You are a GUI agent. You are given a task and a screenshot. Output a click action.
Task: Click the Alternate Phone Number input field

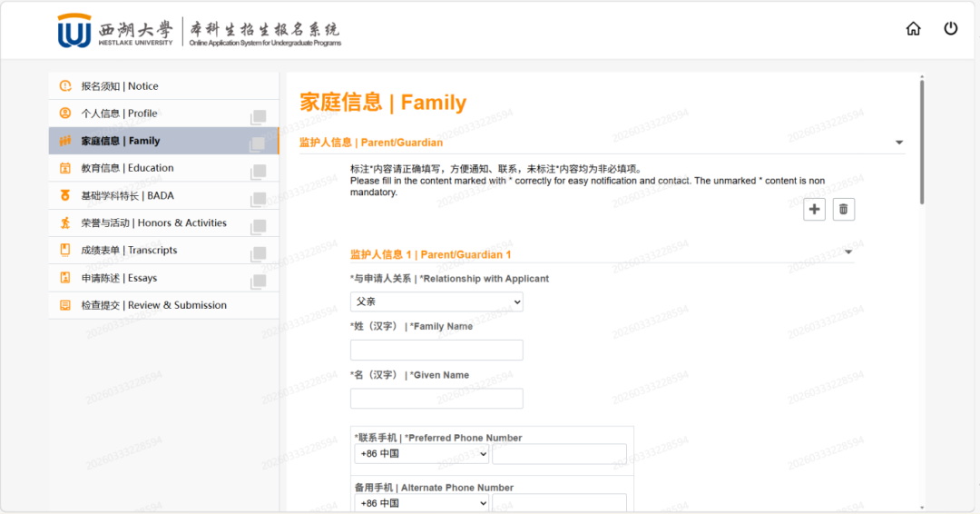[x=559, y=503]
